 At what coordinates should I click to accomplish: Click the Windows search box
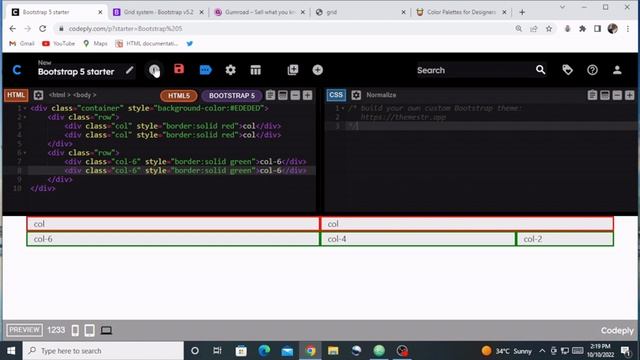(x=103, y=351)
